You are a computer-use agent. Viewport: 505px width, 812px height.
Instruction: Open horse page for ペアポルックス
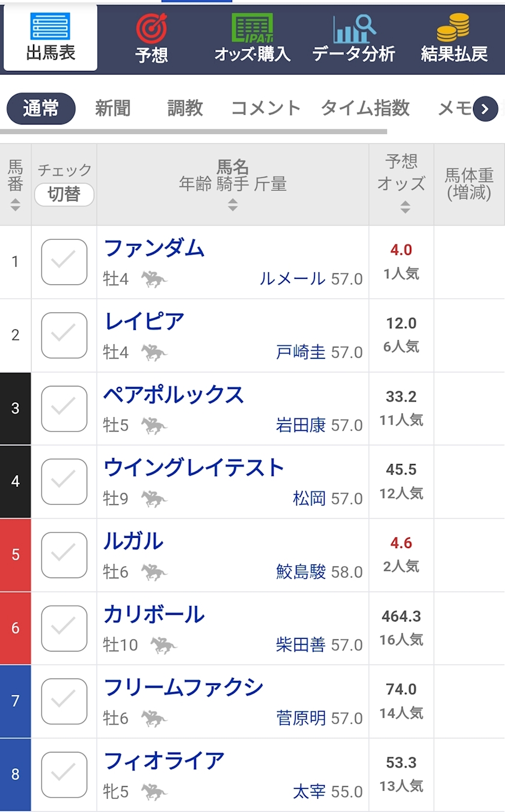click(x=174, y=395)
